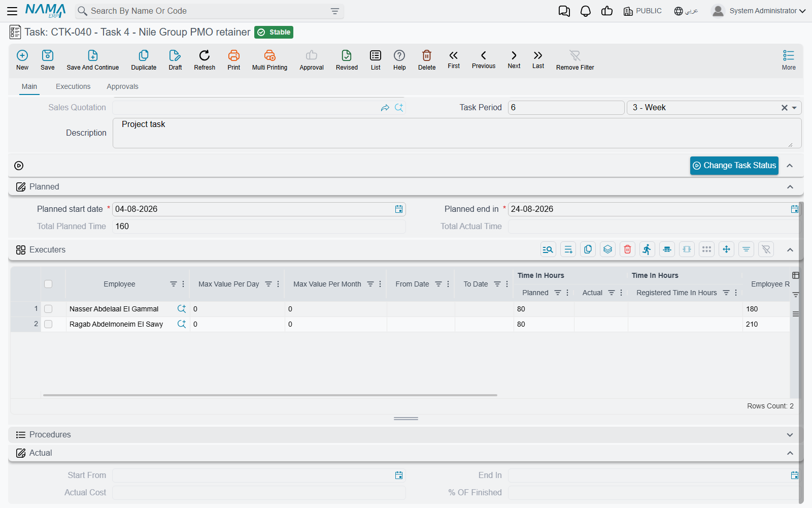Save the task record
Screen dimensions: 812x508
coord(48,60)
